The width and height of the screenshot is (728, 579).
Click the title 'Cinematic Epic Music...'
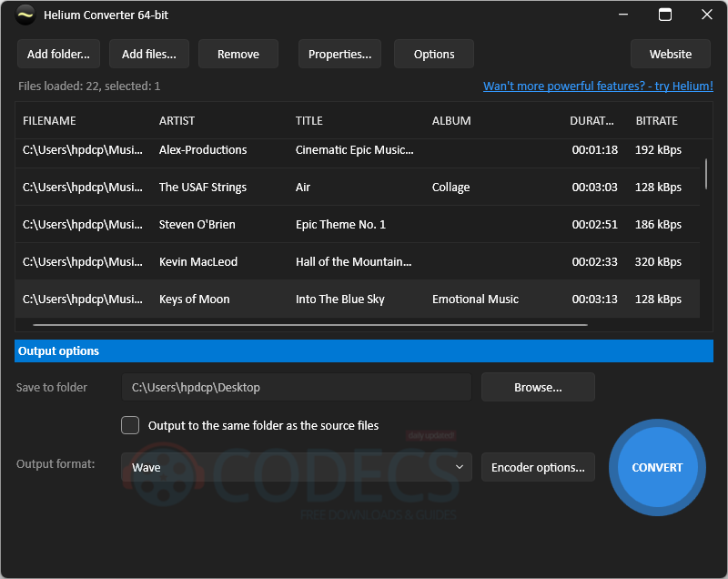[x=354, y=150]
